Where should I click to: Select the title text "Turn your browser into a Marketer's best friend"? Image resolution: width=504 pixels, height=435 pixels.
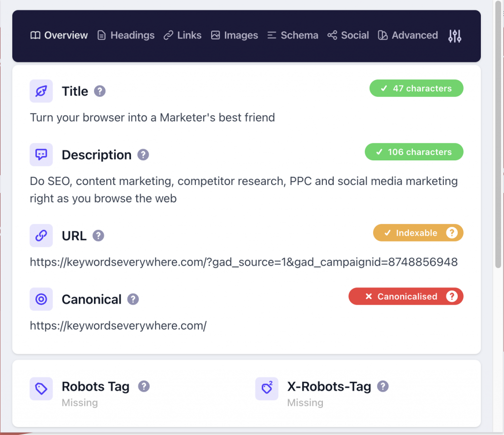click(153, 118)
